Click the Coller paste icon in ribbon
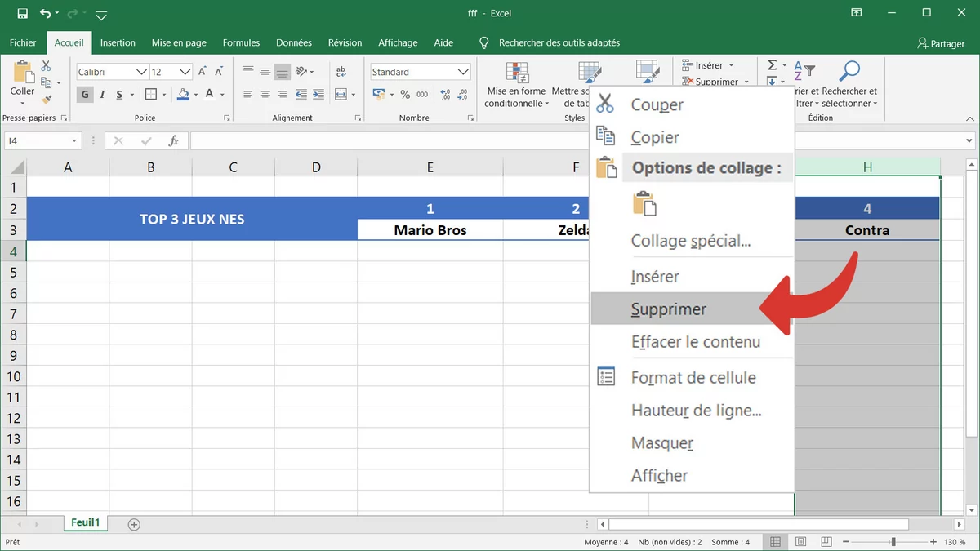The width and height of the screenshot is (980, 551). pos(23,72)
